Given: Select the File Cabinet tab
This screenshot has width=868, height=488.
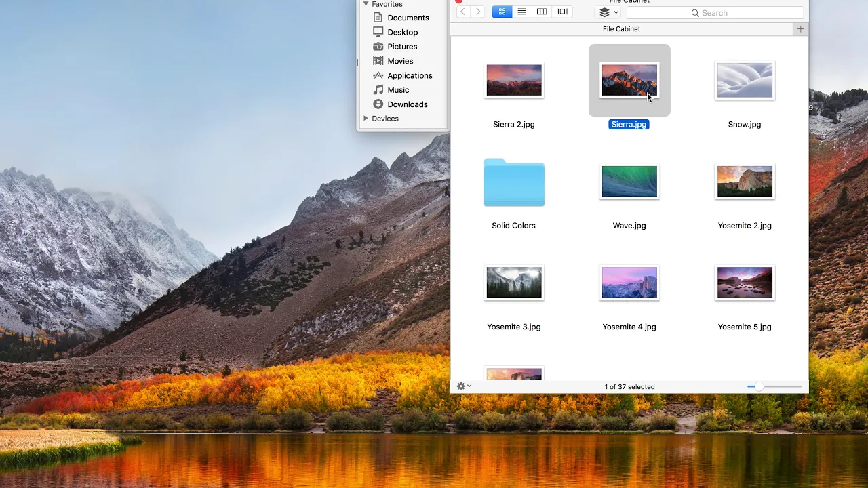Looking at the screenshot, I should pyautogui.click(x=621, y=29).
